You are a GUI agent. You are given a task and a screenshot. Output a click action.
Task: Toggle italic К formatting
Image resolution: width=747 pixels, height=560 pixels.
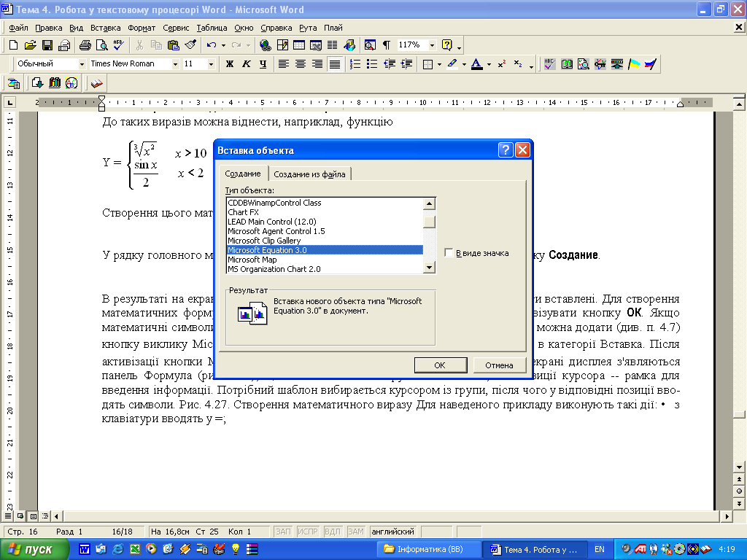pyautogui.click(x=247, y=64)
